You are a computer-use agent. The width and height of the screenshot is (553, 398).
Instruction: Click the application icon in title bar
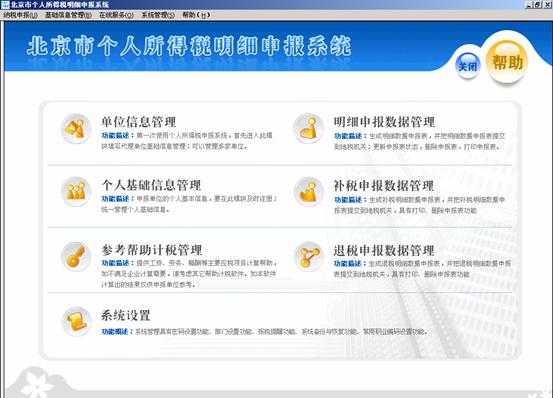(5, 5)
